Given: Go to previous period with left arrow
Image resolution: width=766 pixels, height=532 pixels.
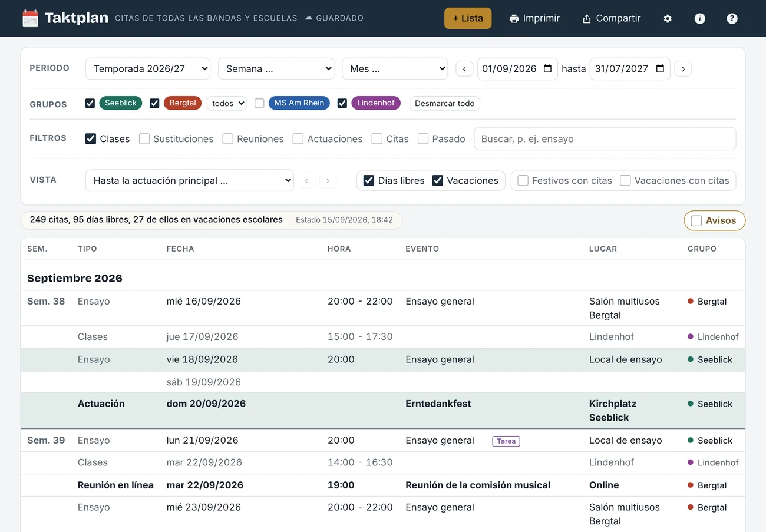Looking at the screenshot, I should [x=464, y=69].
